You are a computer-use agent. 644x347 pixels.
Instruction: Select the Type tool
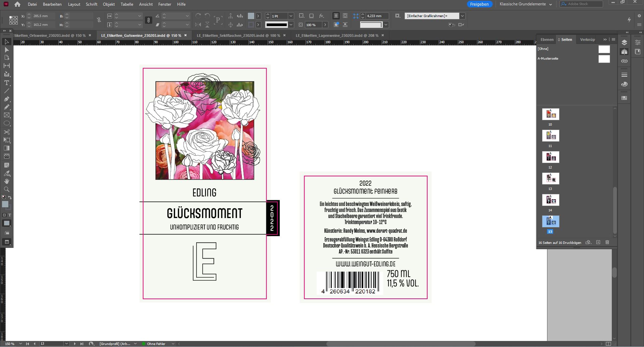(x=6, y=83)
